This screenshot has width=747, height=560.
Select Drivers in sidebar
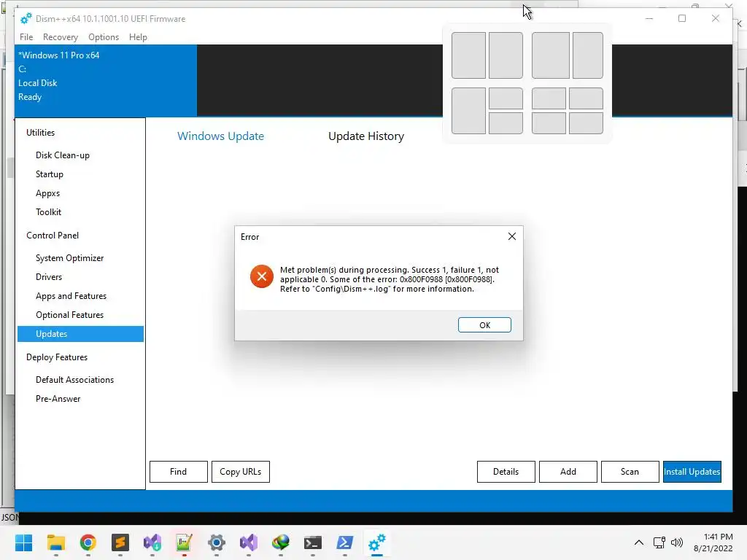pyautogui.click(x=49, y=277)
